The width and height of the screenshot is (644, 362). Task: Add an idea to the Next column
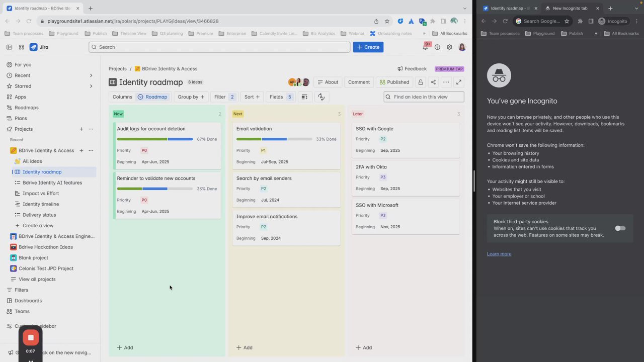point(244,347)
